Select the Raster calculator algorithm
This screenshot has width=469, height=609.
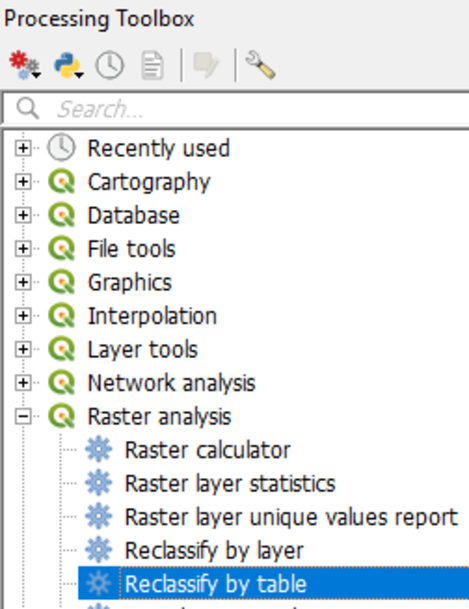tap(207, 451)
